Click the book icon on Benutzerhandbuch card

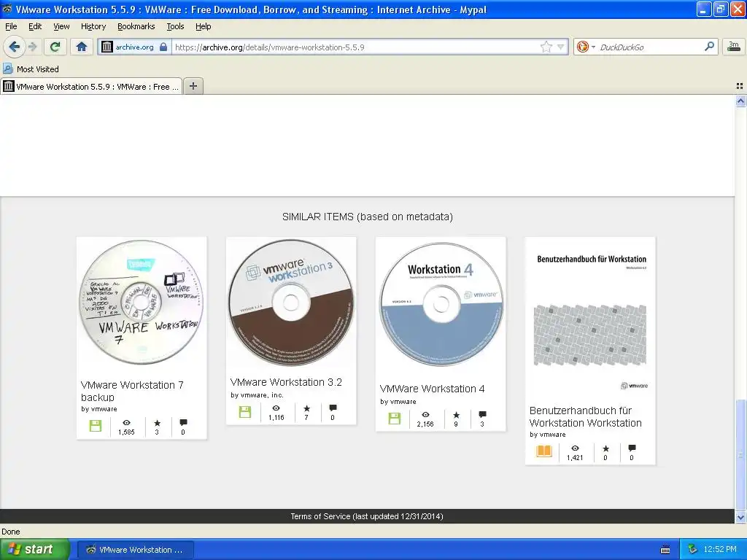tap(544, 451)
